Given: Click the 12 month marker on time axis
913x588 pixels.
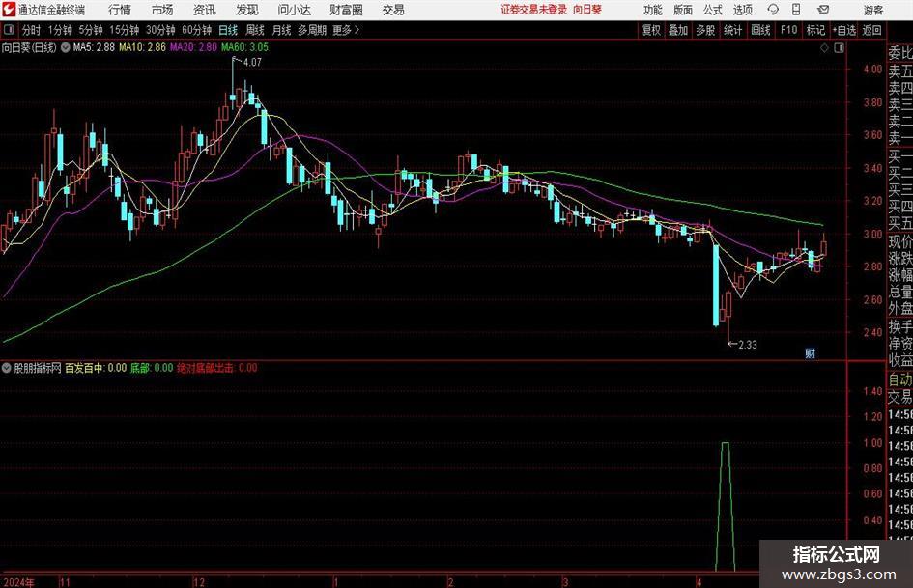Looking at the screenshot, I should pyautogui.click(x=199, y=582).
